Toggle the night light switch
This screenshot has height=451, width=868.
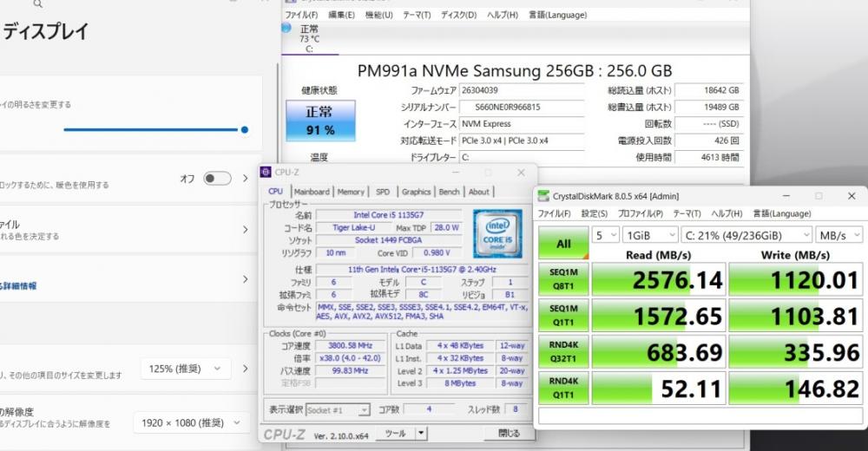216,179
